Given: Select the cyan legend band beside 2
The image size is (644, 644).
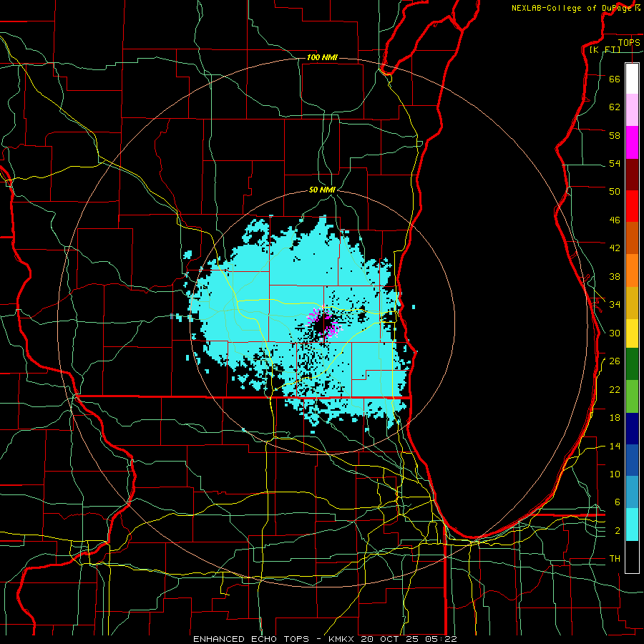Looking at the screenshot, I should pos(632,525).
